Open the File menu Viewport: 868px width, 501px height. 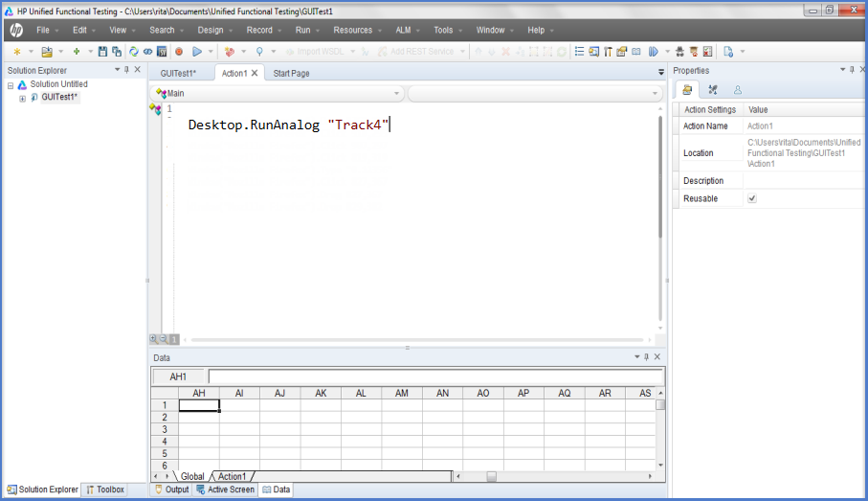click(43, 30)
